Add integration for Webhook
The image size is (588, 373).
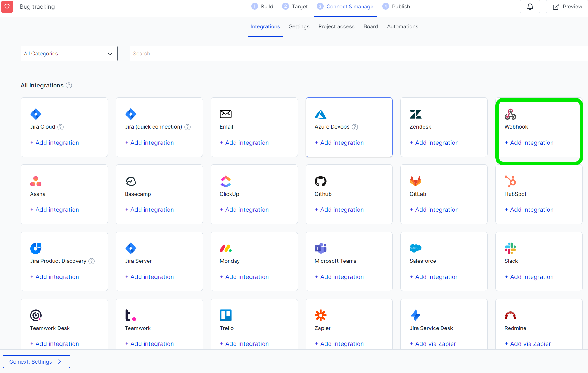(529, 143)
